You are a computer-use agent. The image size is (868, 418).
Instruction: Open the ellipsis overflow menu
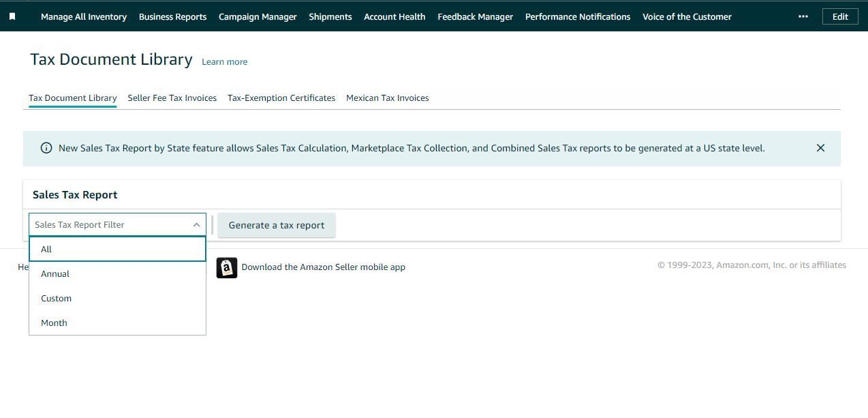[x=803, y=16]
